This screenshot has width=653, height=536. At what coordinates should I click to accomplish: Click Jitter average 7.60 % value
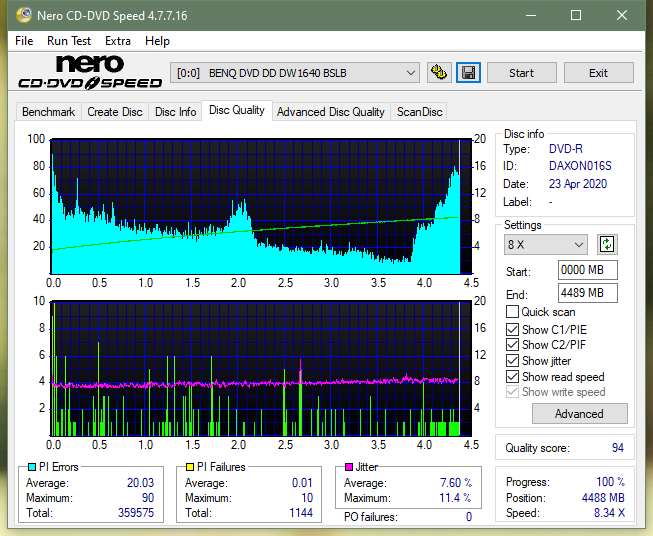[x=456, y=483]
